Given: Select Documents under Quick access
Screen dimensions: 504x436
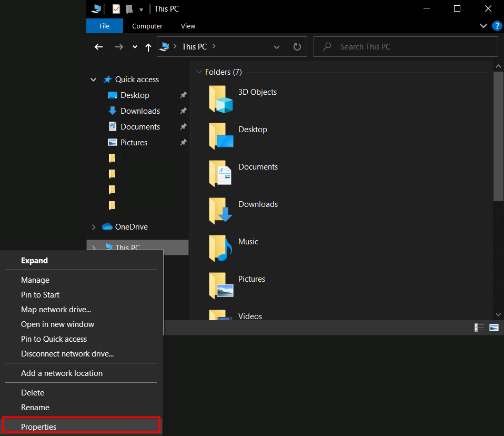Looking at the screenshot, I should click(x=140, y=127).
